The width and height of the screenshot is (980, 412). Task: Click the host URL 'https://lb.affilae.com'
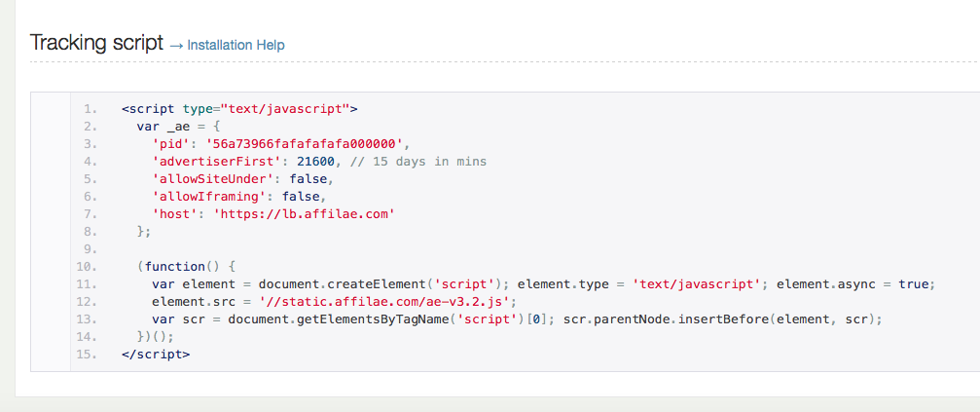coord(305,214)
